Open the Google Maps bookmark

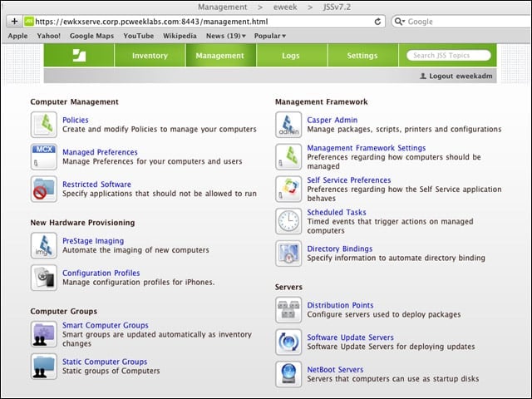[91, 36]
